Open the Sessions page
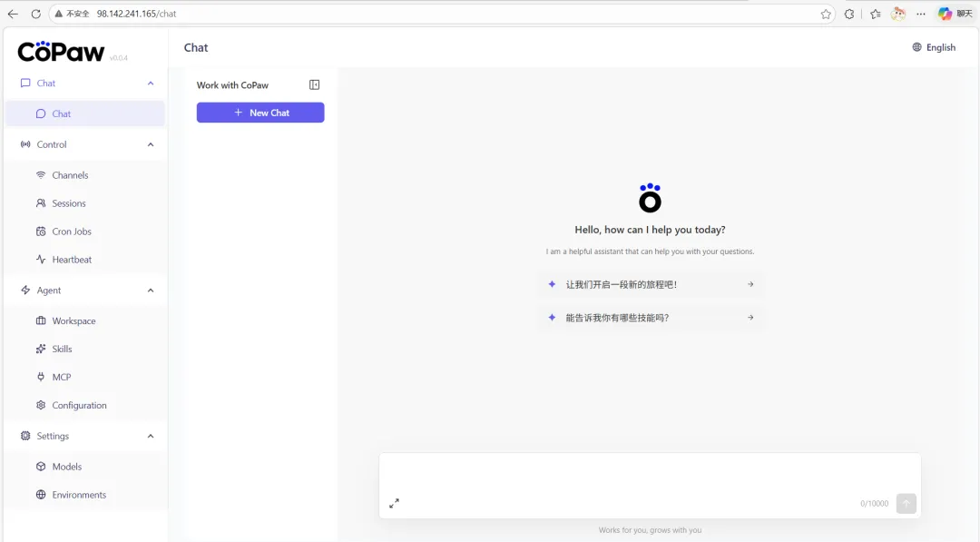This screenshot has width=980, height=542. point(85,203)
